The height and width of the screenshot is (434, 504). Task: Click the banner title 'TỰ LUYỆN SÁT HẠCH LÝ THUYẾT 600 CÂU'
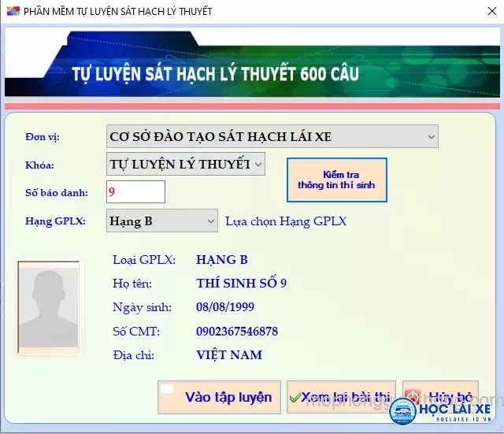[215, 74]
